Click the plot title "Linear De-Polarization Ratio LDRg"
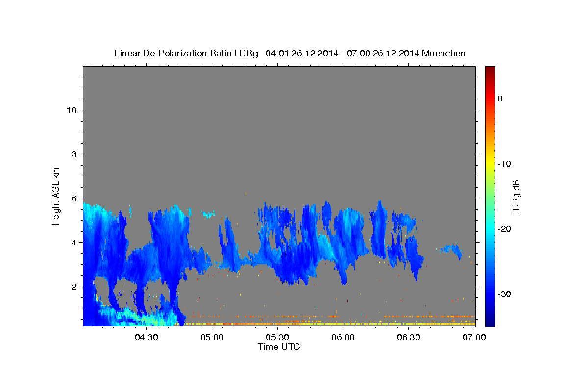 (x=186, y=53)
